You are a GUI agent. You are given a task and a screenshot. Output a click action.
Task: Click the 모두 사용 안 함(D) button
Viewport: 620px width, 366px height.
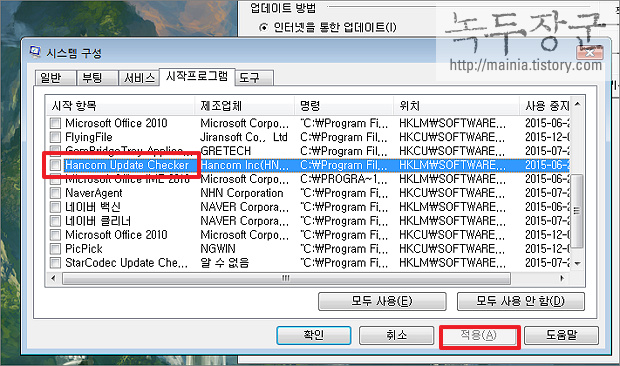(x=520, y=302)
